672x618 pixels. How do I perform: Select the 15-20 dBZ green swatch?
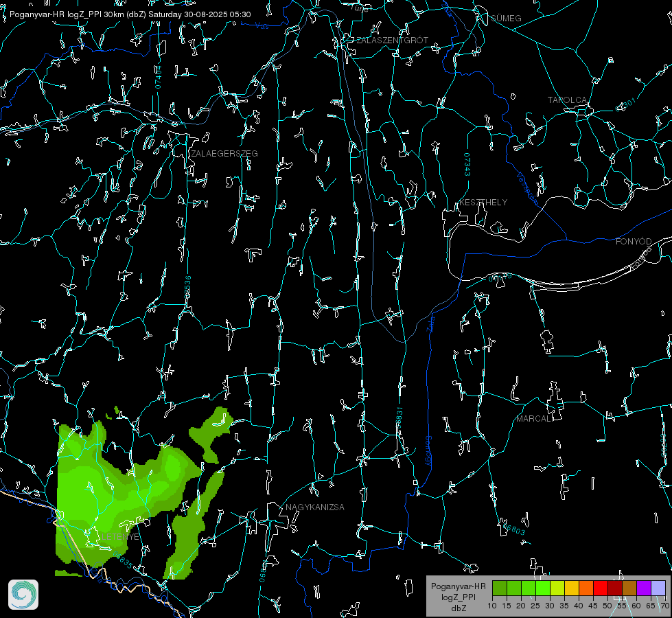click(514, 588)
